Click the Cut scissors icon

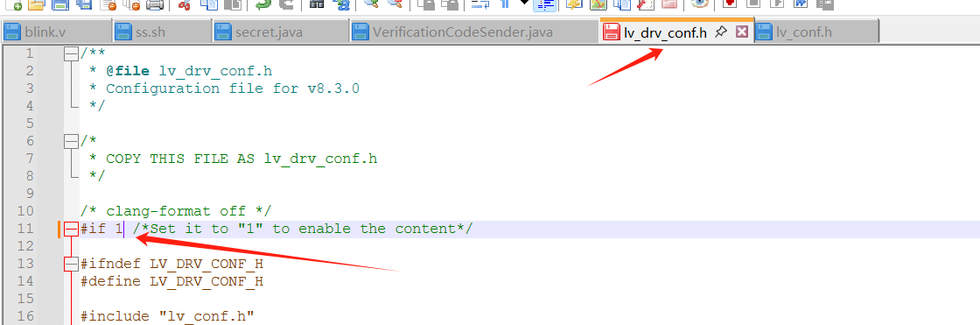(x=185, y=5)
